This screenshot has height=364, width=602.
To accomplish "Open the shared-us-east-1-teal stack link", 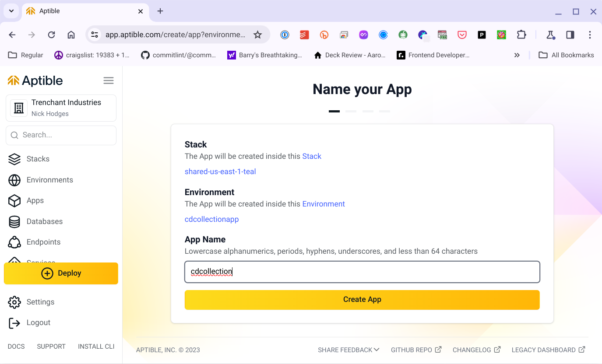I will click(x=220, y=171).
